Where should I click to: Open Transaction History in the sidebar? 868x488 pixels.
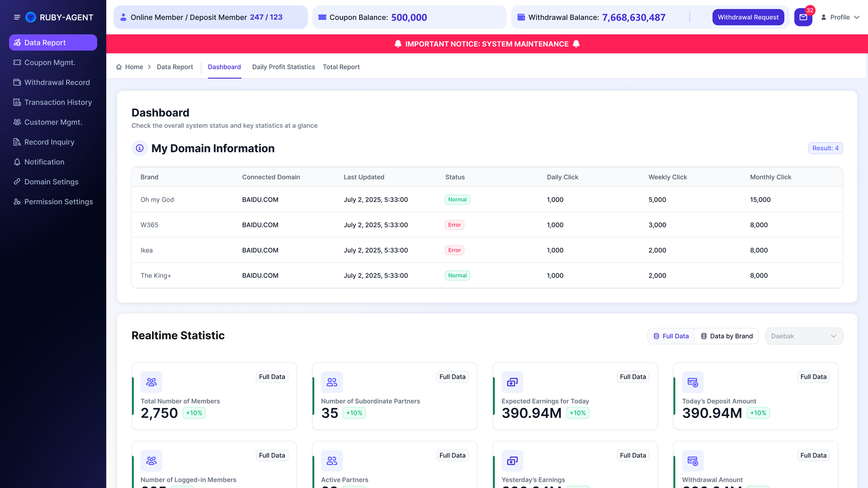53,102
